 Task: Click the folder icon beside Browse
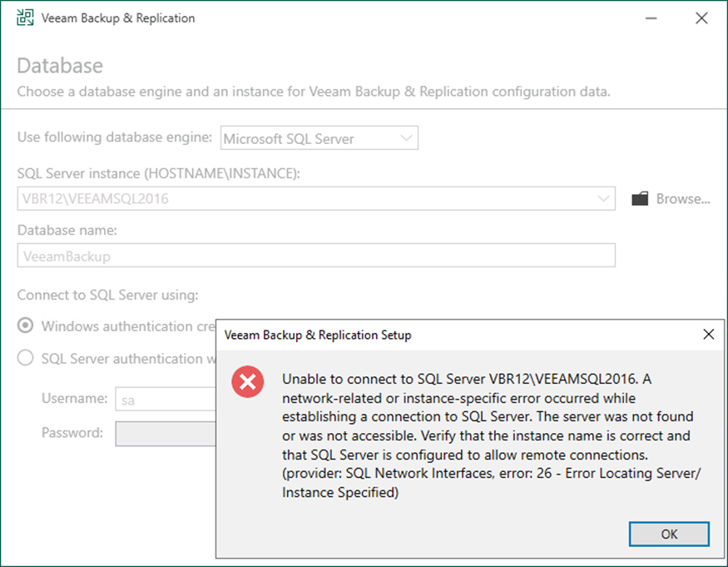(640, 199)
